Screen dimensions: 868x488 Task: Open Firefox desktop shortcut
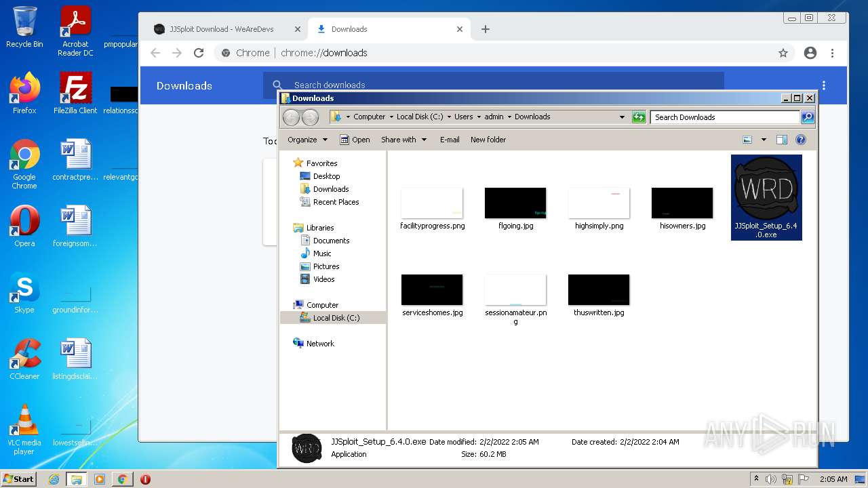pyautogui.click(x=24, y=94)
